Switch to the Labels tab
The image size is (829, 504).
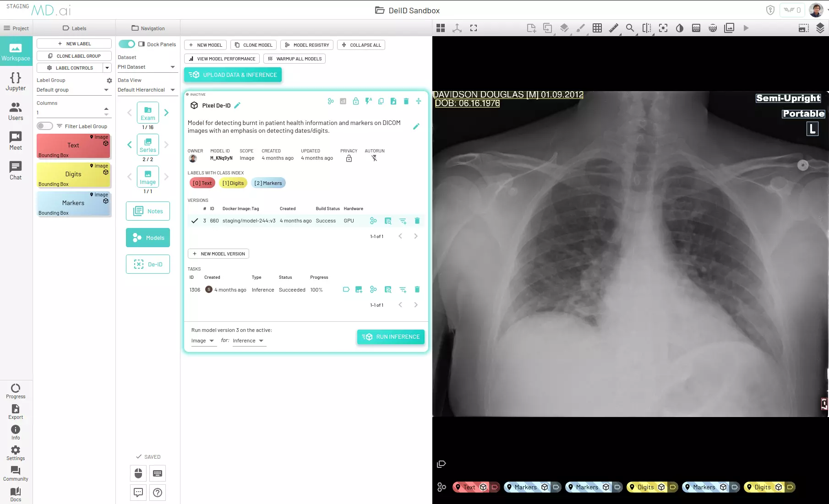click(74, 28)
